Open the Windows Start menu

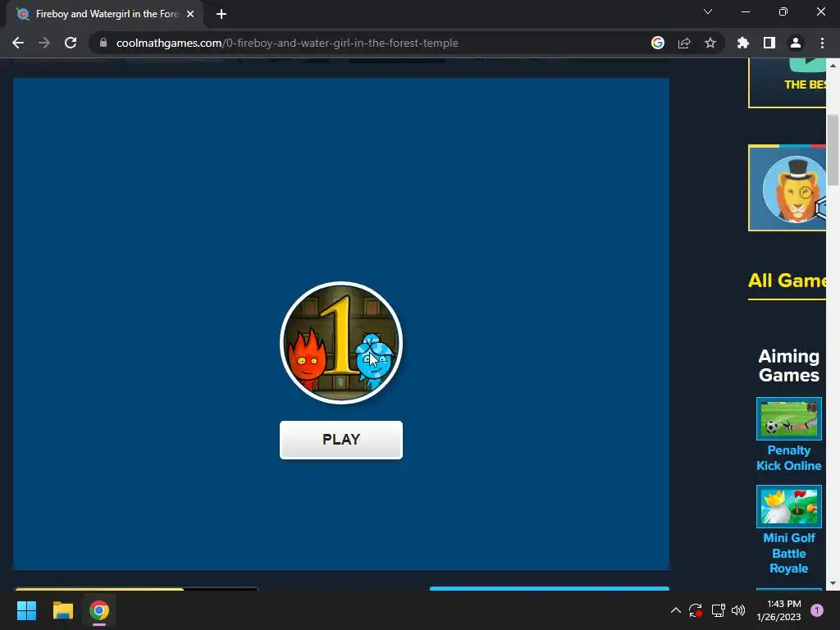tap(26, 610)
